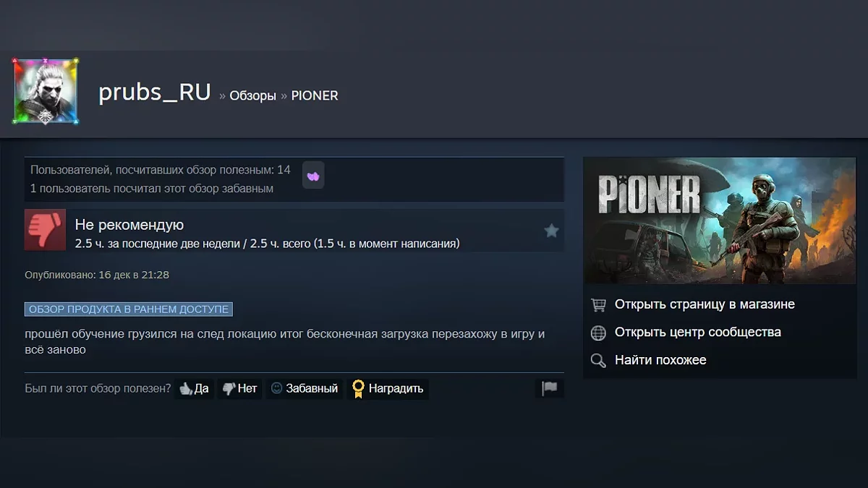The height and width of the screenshot is (488, 868).
Task: Click the magnifier find similar icon
Action: pos(598,360)
